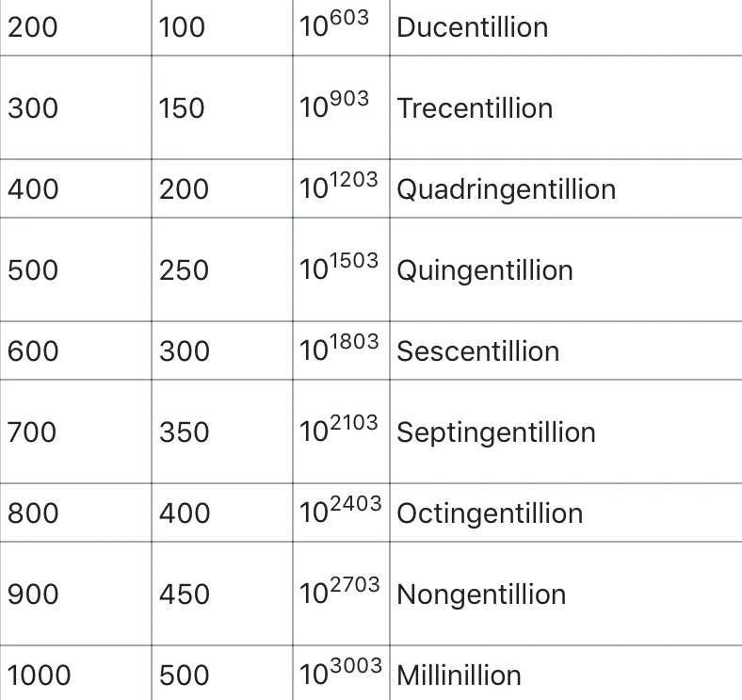Click the 10^603 value cell
The height and width of the screenshot is (700, 742).
point(334,25)
